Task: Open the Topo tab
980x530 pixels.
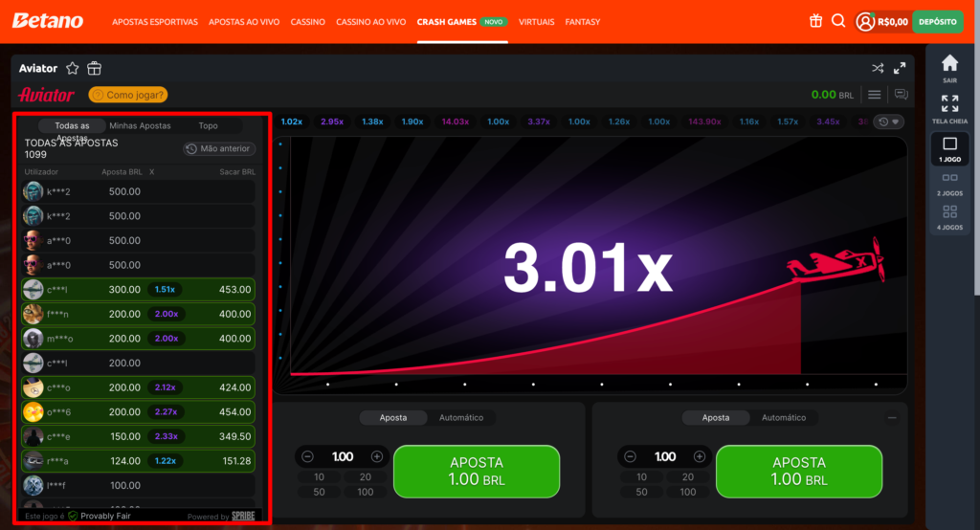Action: pyautogui.click(x=208, y=125)
